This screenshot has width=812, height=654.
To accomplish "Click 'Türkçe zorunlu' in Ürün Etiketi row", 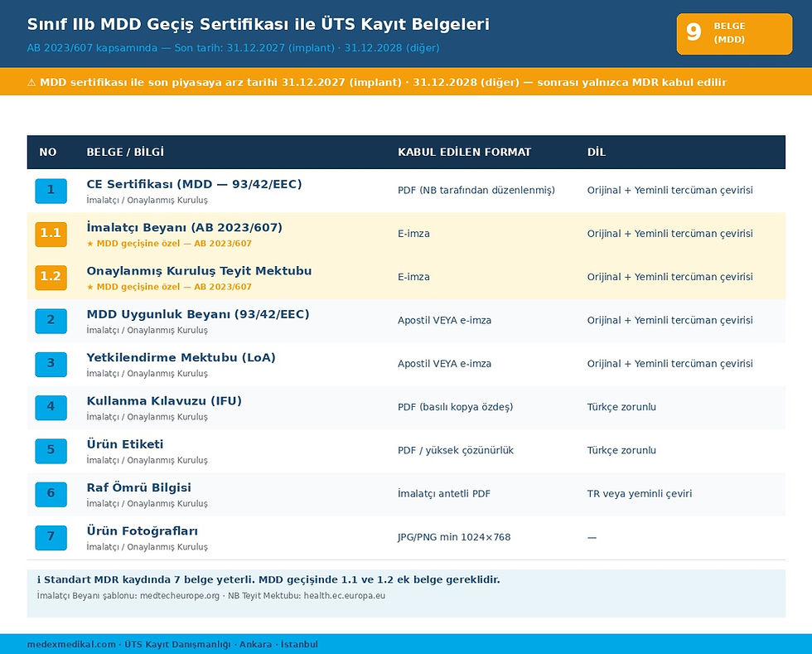I will point(621,450).
